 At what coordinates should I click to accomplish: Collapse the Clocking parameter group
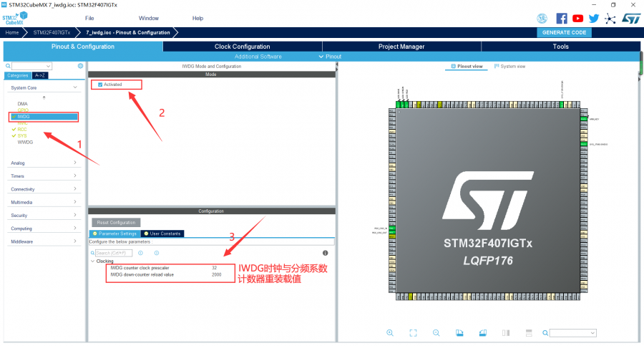click(93, 261)
